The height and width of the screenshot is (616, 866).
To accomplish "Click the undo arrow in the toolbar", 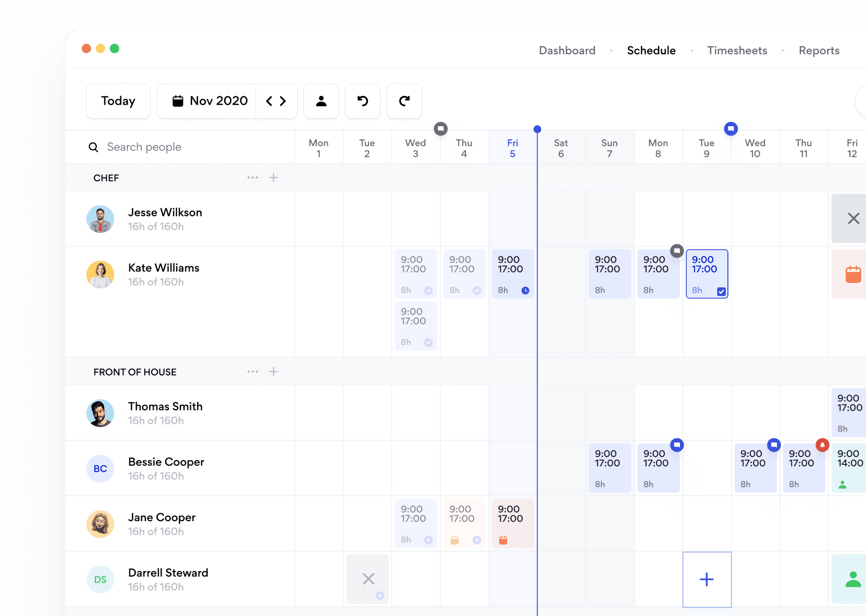I will tap(363, 101).
